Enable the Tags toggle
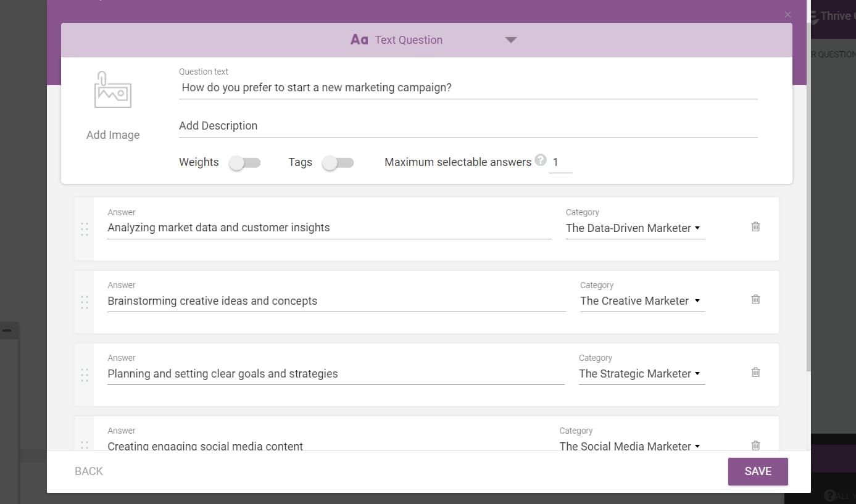 (338, 162)
